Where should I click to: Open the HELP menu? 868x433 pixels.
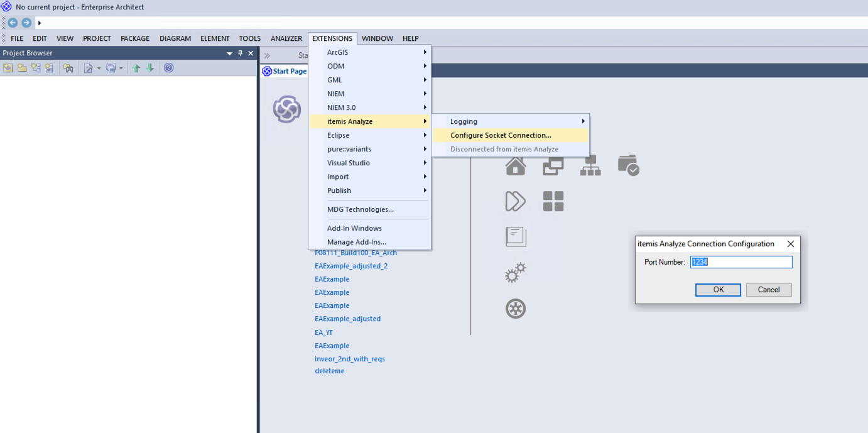tap(411, 38)
